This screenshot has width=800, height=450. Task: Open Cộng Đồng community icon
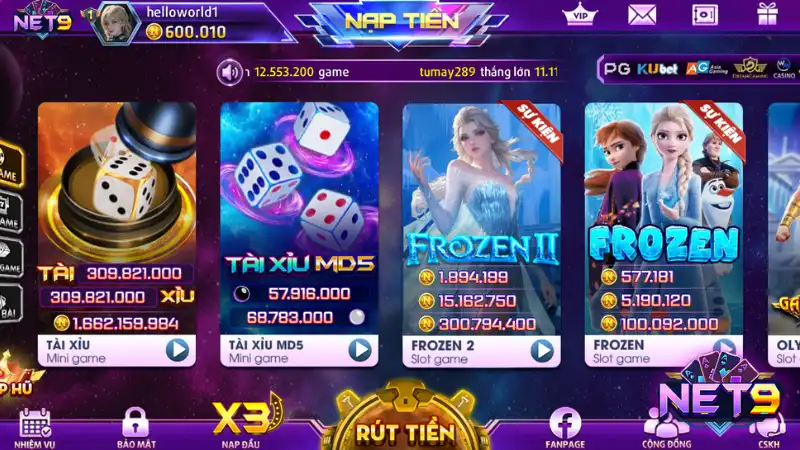[x=666, y=431]
